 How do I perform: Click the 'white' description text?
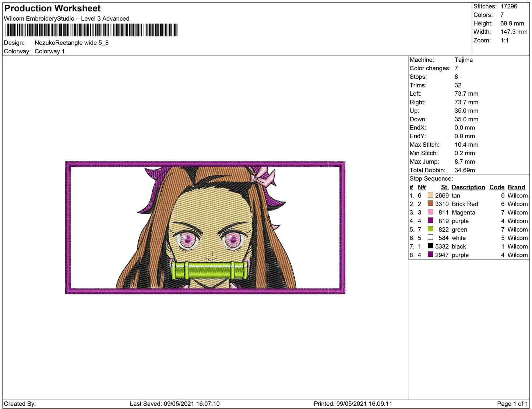point(459,238)
